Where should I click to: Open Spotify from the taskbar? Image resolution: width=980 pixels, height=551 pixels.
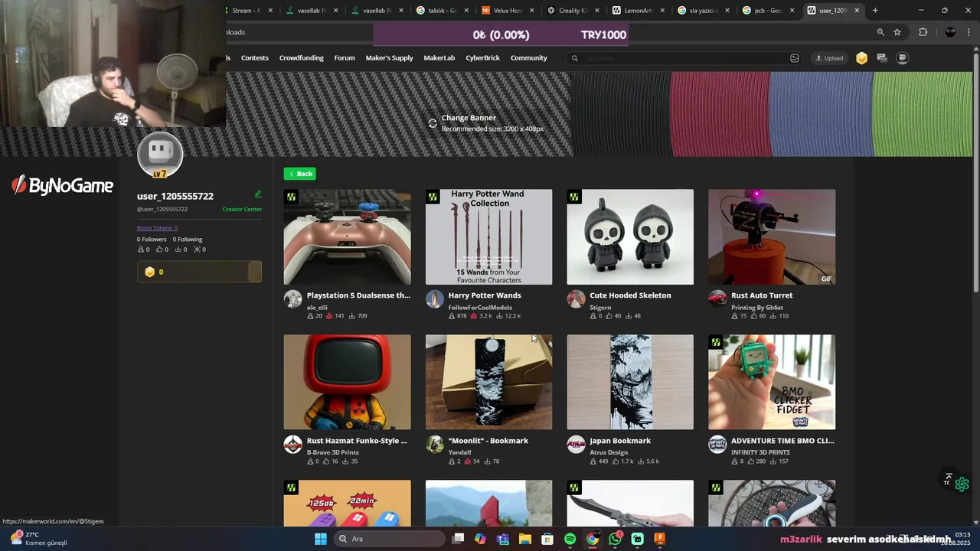[570, 539]
